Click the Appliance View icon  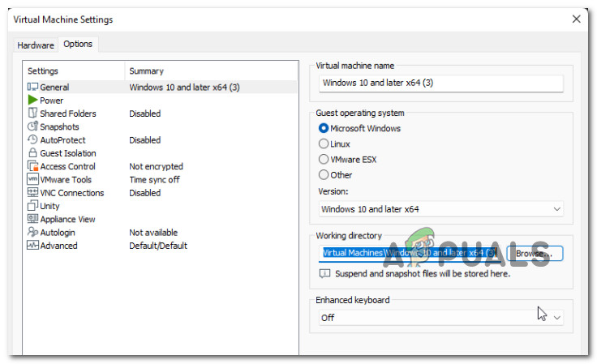tap(32, 219)
